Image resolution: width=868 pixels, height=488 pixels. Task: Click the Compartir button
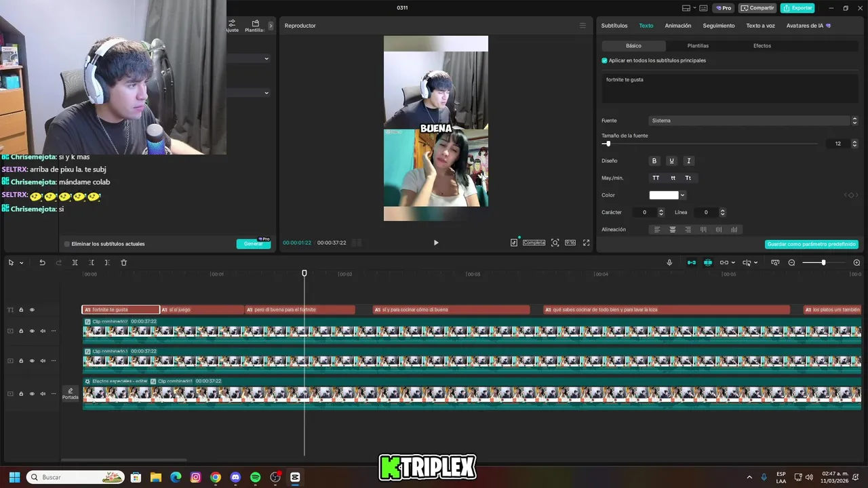tap(757, 8)
